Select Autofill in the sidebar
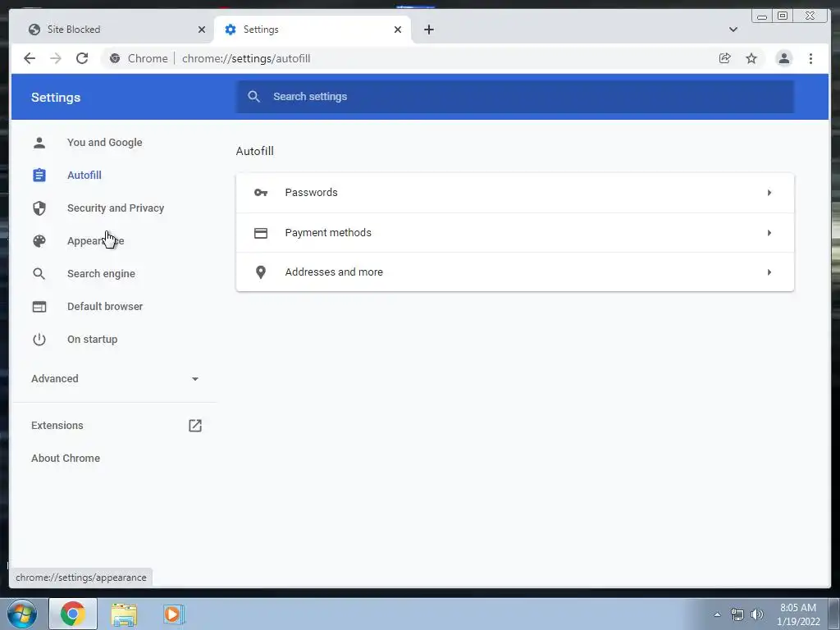 84,176
